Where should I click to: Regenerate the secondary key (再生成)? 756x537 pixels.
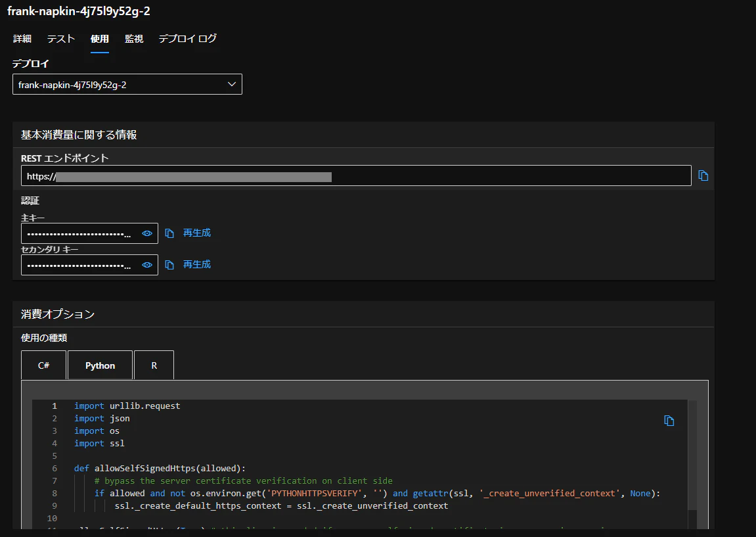[x=196, y=264]
